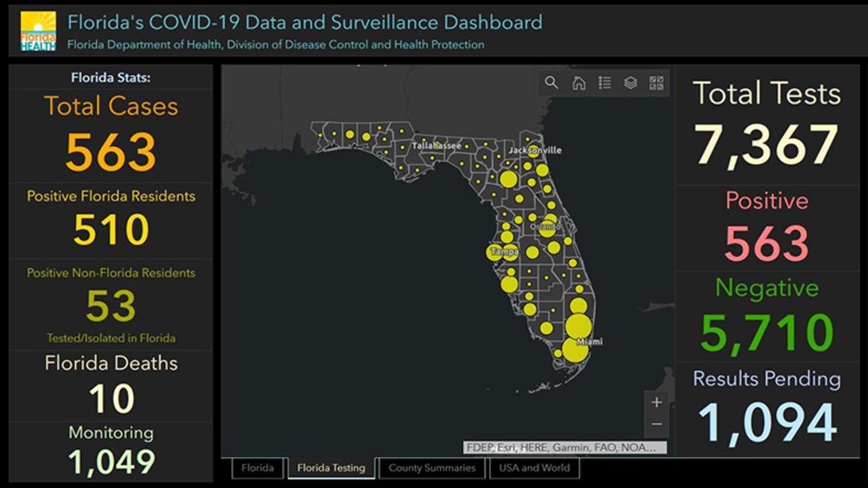Expand the map attribution text
The height and width of the screenshot is (488, 868).
(x=565, y=448)
